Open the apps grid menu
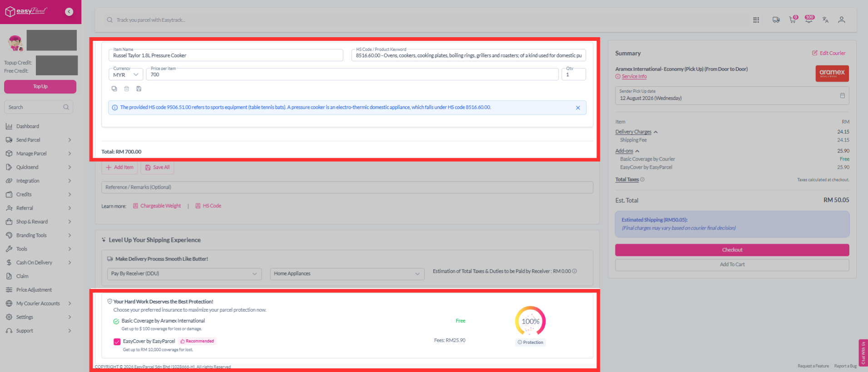868x372 pixels. point(756,20)
